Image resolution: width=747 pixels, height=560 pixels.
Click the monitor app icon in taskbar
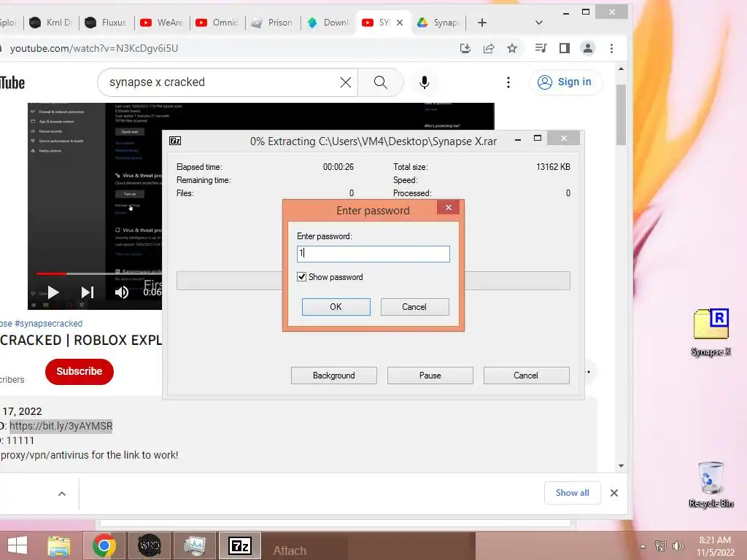[194, 545]
